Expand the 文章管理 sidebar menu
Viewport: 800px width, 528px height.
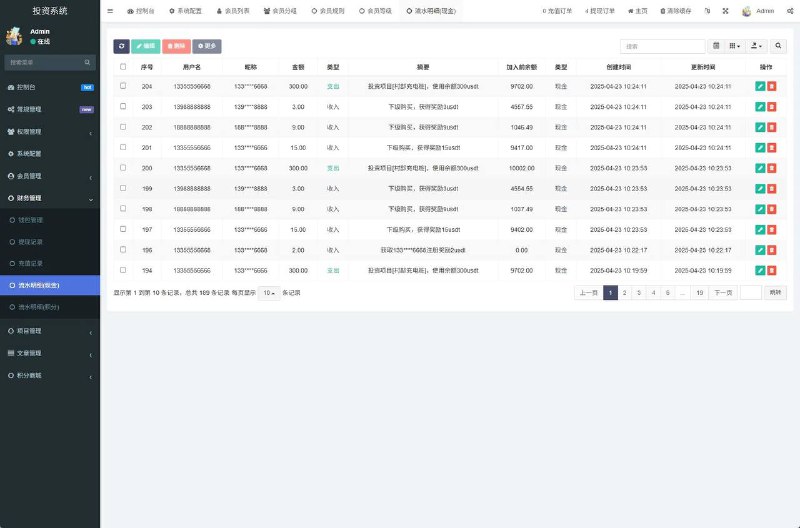50,353
